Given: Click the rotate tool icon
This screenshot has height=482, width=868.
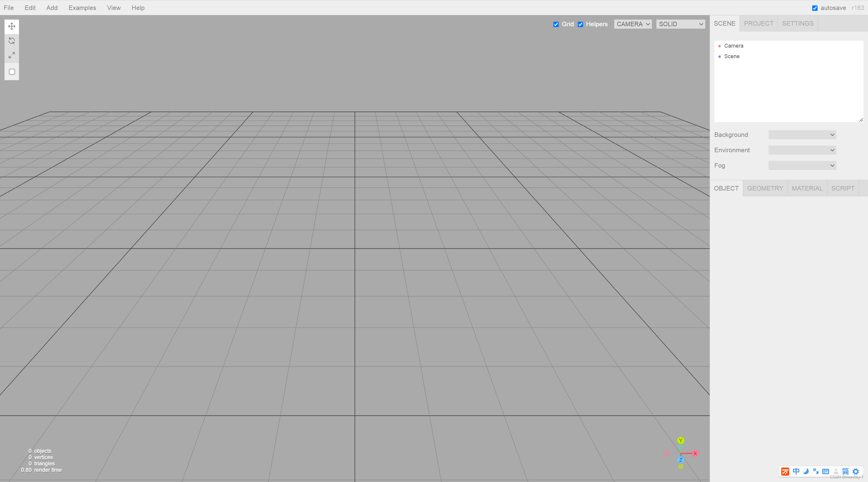Looking at the screenshot, I should [x=12, y=41].
